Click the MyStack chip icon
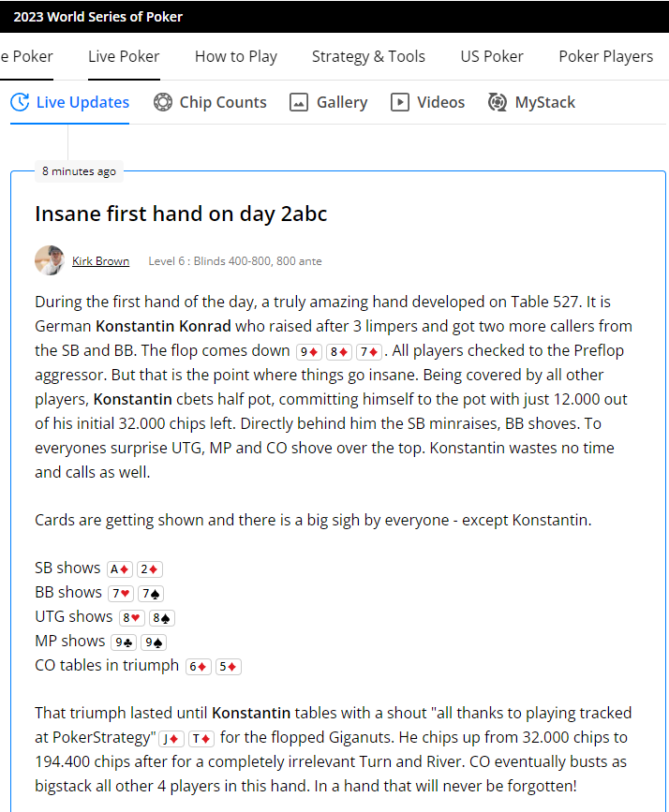Screen dimensions: 669x812 [497, 102]
